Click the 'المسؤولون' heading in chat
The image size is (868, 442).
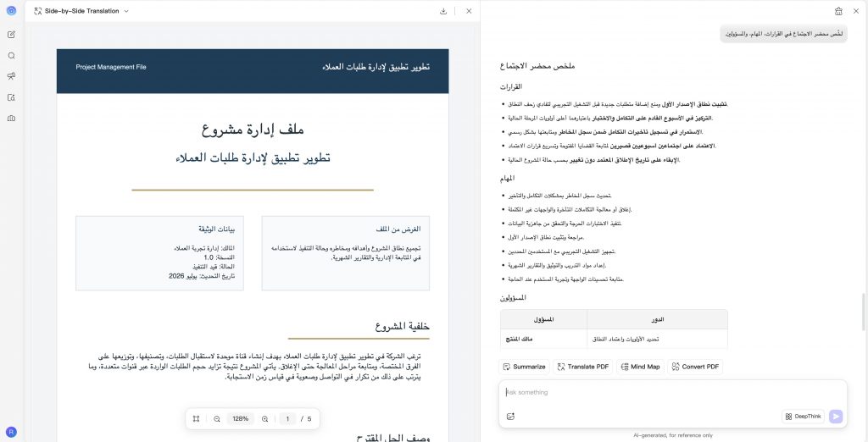click(513, 297)
